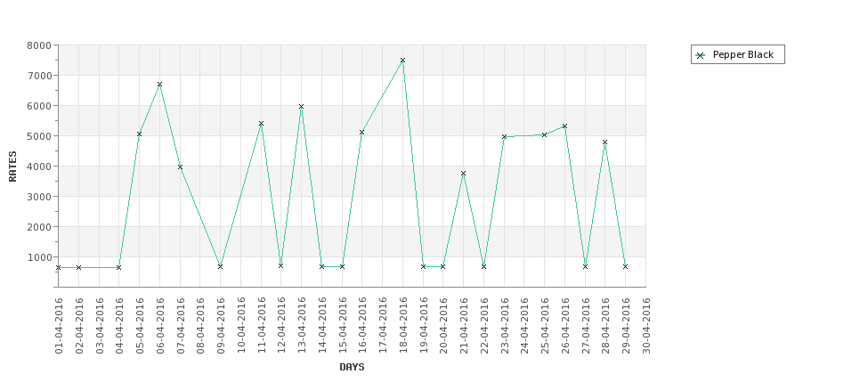
Task: Select the data point marker for 02-04-2016
Action: (x=78, y=267)
